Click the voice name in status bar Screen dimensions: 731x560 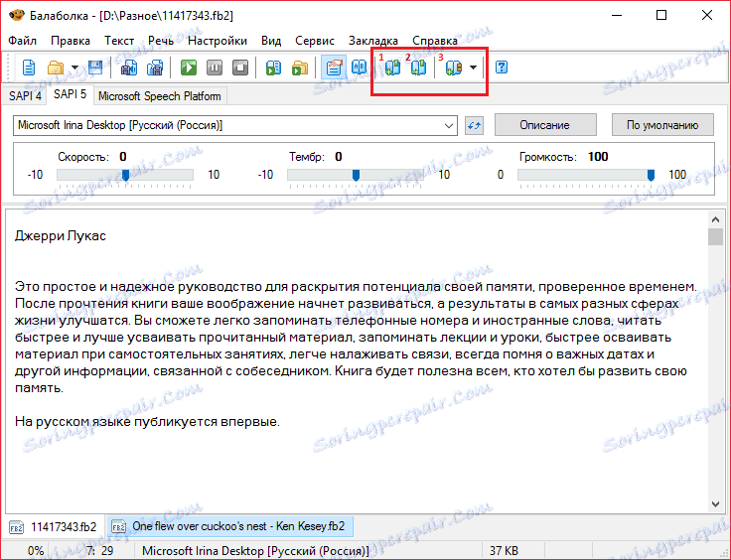[x=255, y=551]
